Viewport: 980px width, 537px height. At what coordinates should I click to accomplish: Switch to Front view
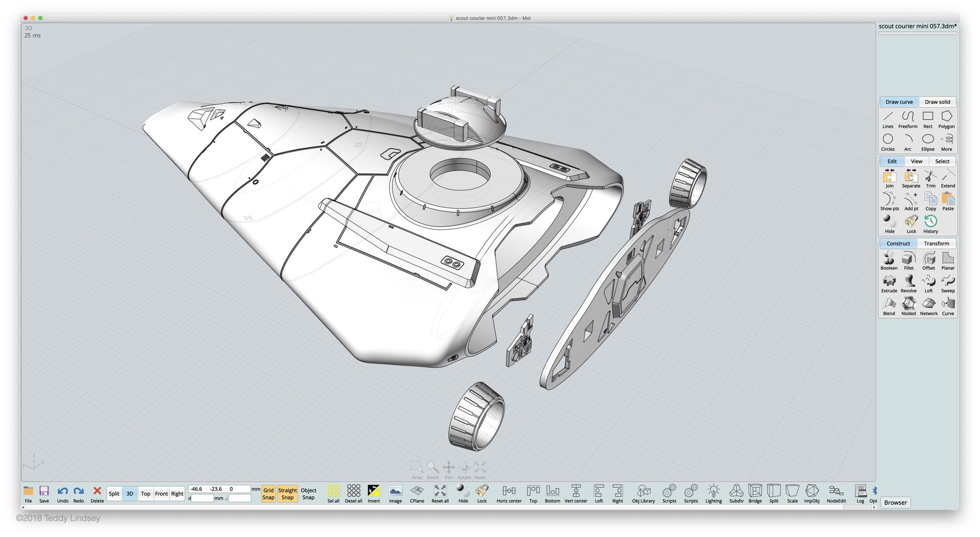(x=161, y=494)
